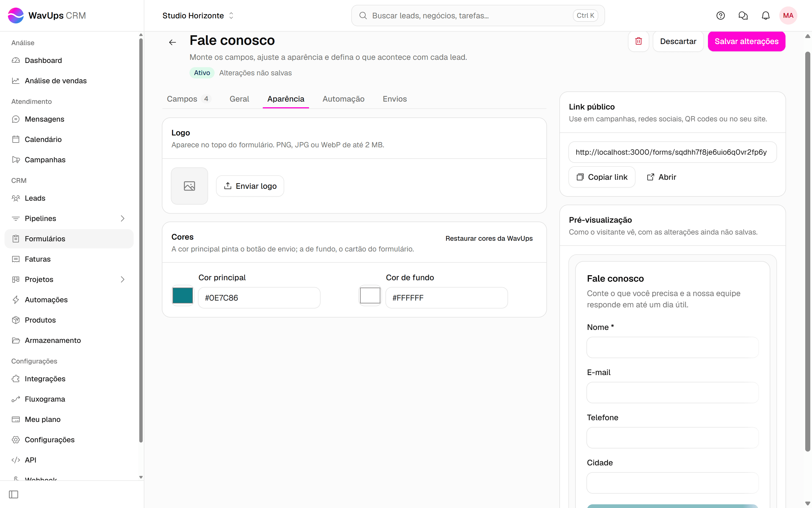Open the Cor principal teal color swatch
The image size is (812, 508).
coord(182,296)
